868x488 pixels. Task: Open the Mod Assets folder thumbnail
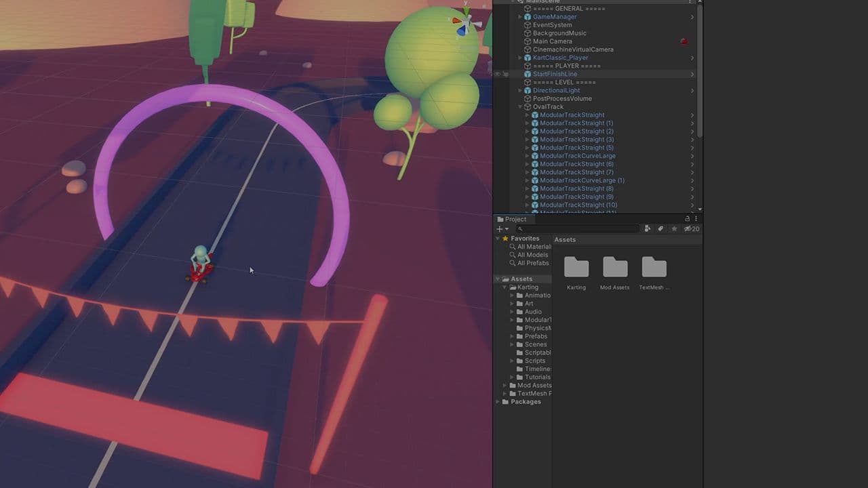point(615,268)
